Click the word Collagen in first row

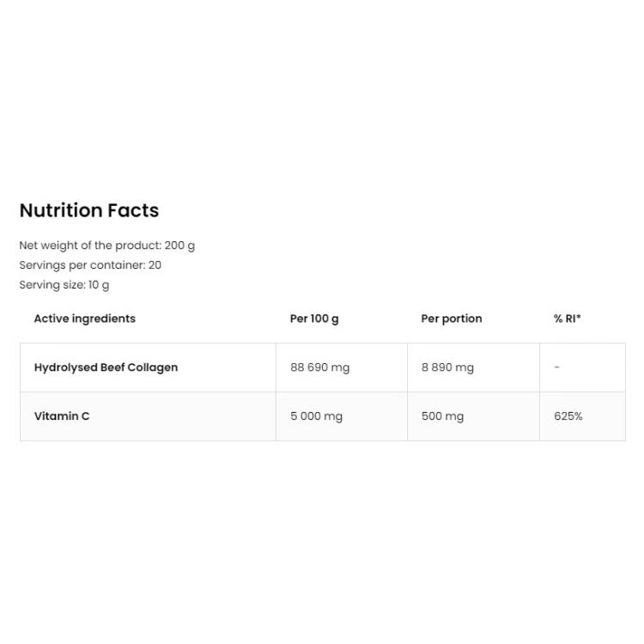[x=152, y=368]
